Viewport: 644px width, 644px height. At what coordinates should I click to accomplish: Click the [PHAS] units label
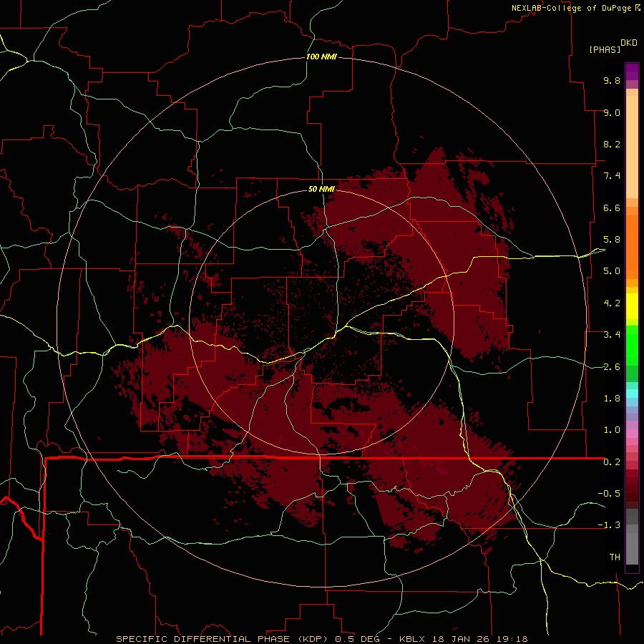[605, 49]
